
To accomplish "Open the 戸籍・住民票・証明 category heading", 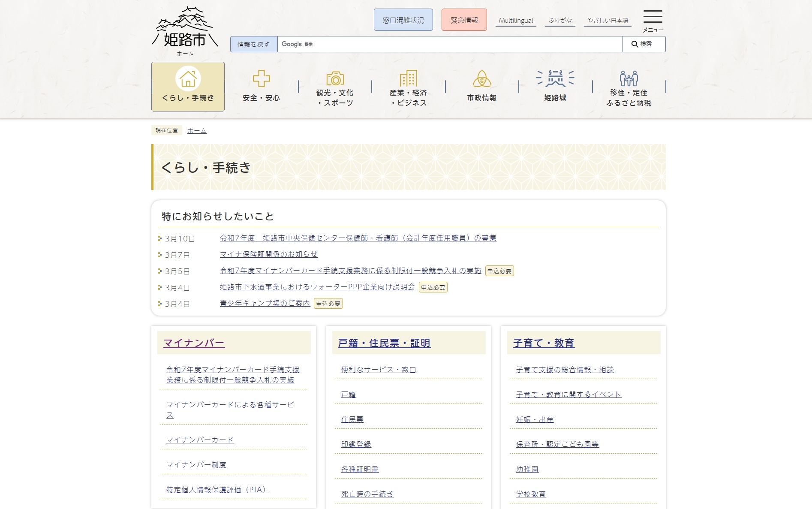I will [x=384, y=342].
